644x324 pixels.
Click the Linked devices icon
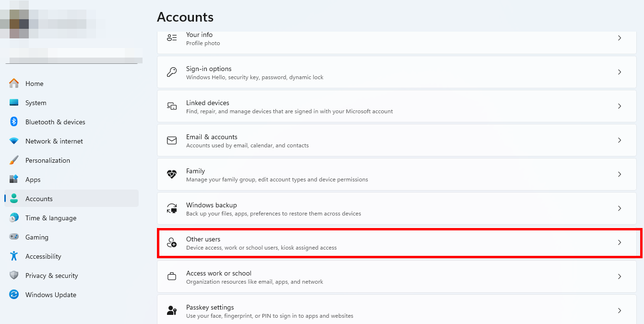click(172, 106)
